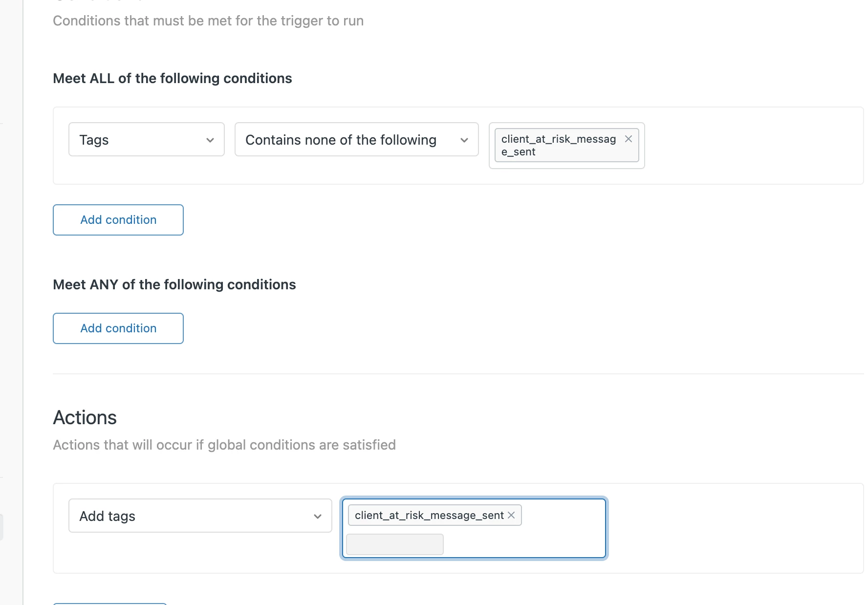Add condition under Meet ANY conditions
Screen dimensions: 868x605
point(118,328)
